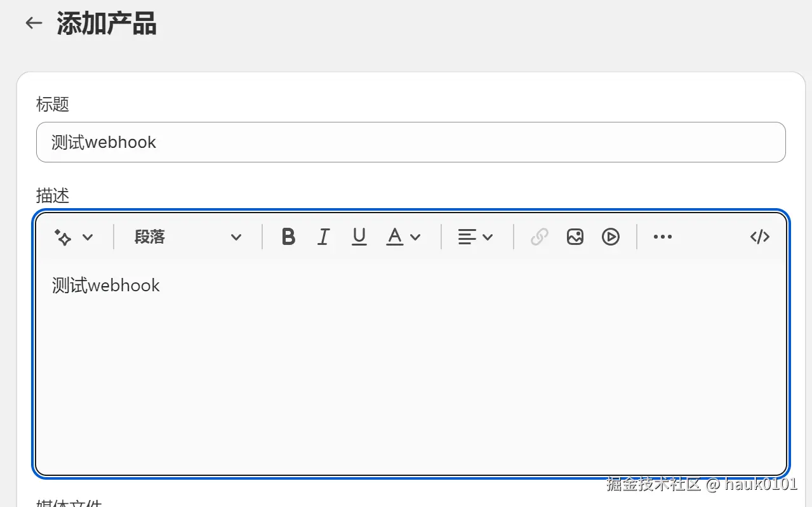
Task: Open the font color chevron dropdown
Action: (415, 237)
